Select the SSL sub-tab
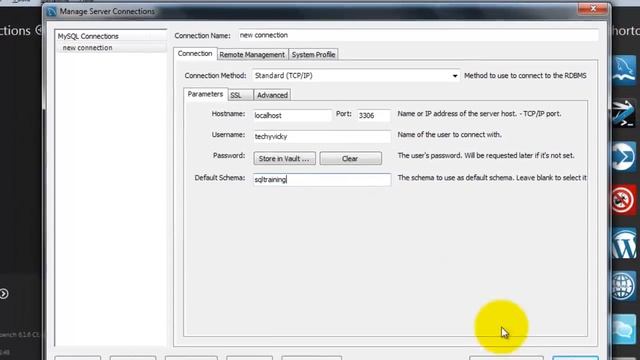Image resolution: width=640 pixels, height=360 pixels. coord(240,95)
